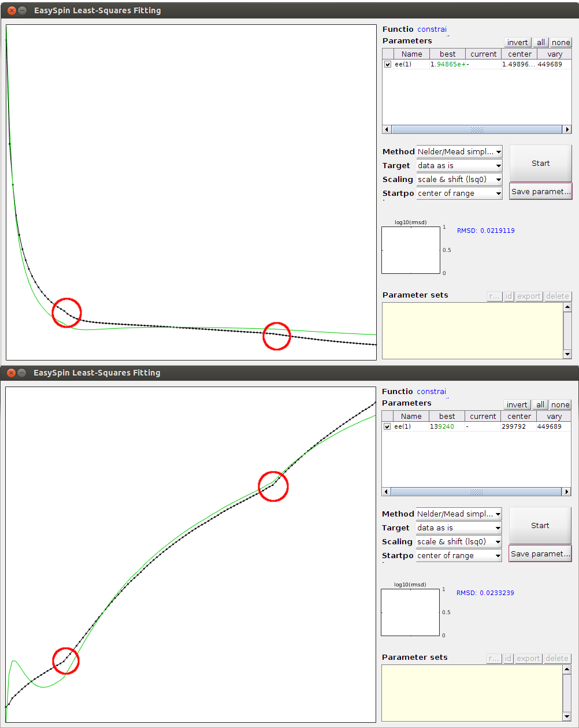Viewport: 579px width, 728px height.
Task: Click Name column header in top window
Action: point(412,54)
